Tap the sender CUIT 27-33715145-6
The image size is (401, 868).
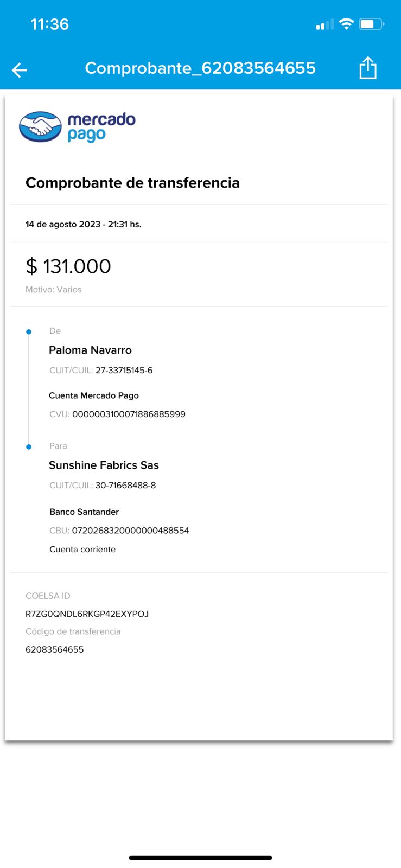click(124, 371)
